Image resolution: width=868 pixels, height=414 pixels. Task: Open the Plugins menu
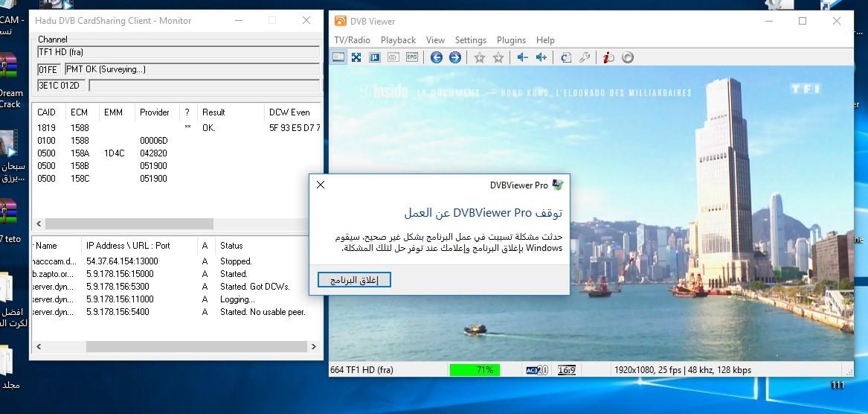tap(511, 40)
